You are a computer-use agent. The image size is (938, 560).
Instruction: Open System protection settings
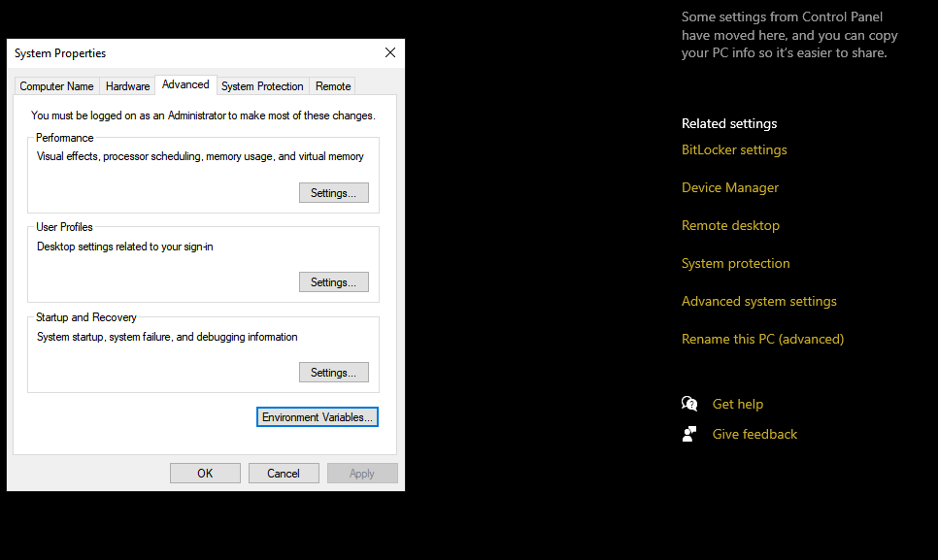click(x=735, y=263)
